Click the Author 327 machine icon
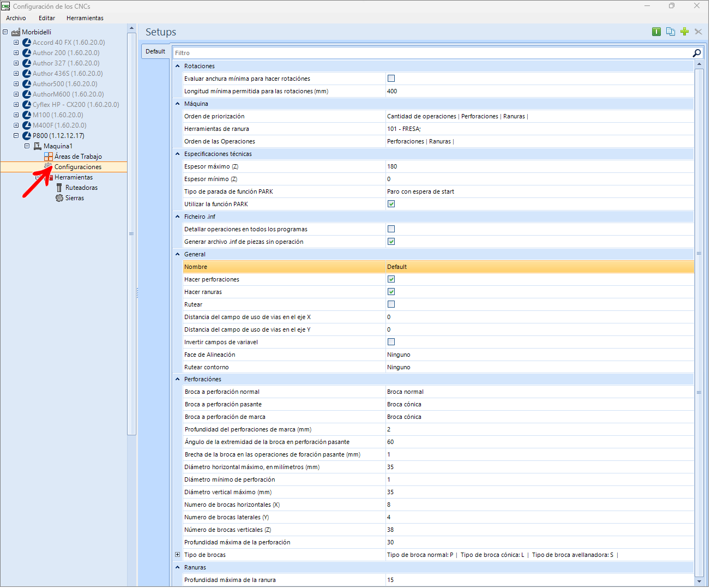Screen dimensions: 711x588 27,63
